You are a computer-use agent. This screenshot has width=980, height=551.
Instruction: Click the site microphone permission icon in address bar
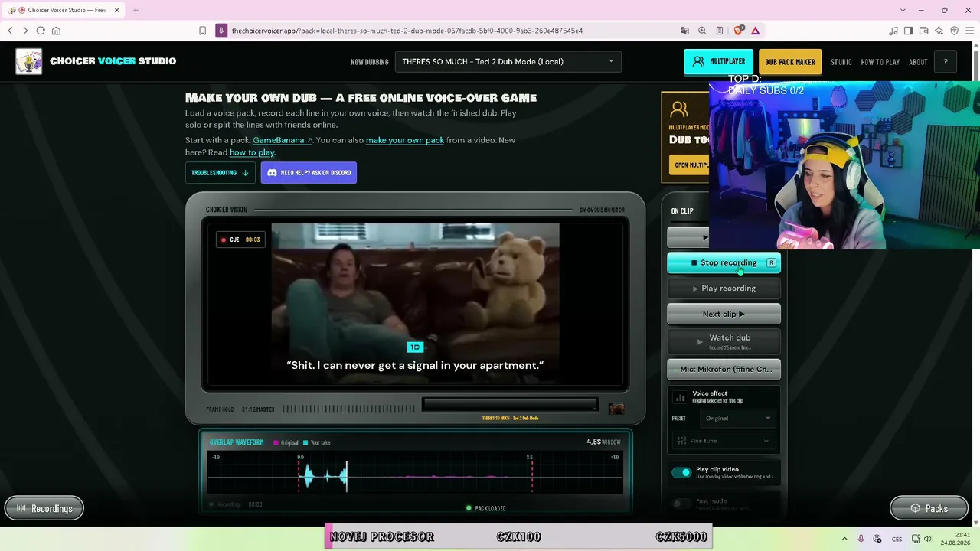[x=221, y=31]
